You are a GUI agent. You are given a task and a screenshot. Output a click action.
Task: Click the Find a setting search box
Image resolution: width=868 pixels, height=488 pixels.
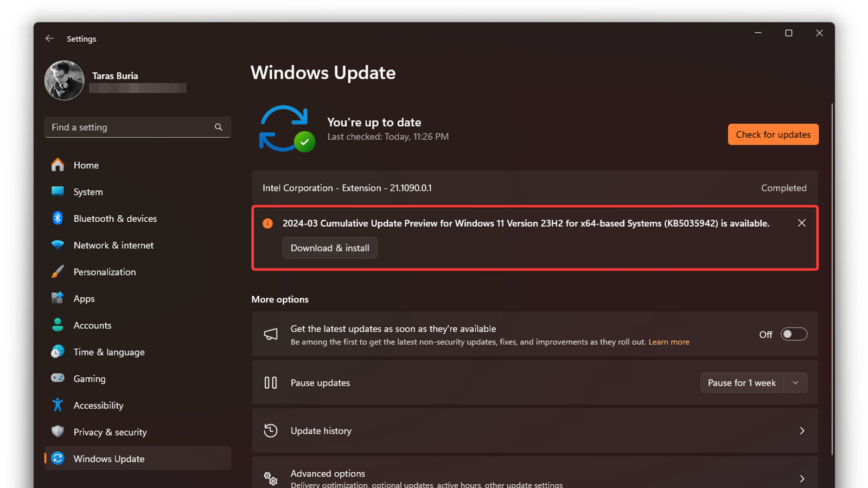click(130, 127)
